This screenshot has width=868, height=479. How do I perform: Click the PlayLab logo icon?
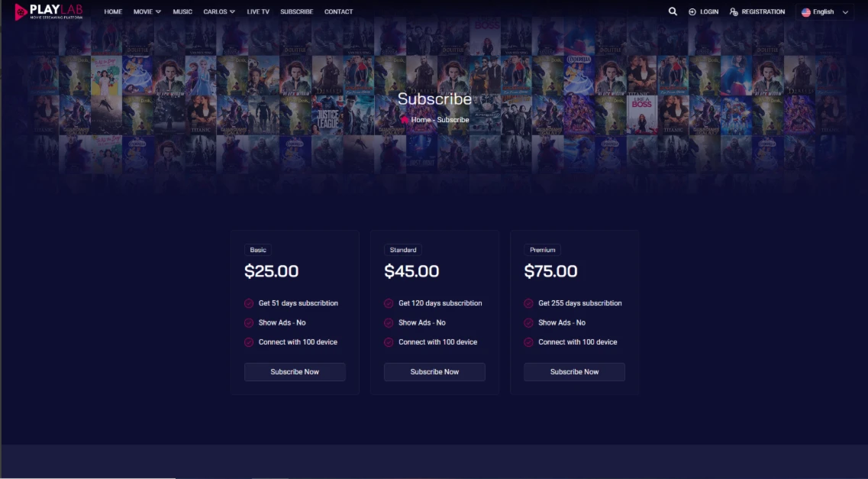pyautogui.click(x=21, y=11)
